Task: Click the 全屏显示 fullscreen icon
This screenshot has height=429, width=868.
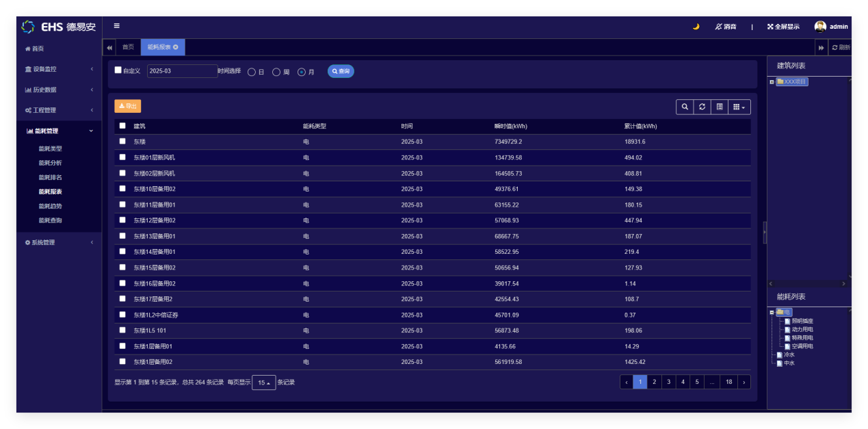Action: (x=770, y=27)
